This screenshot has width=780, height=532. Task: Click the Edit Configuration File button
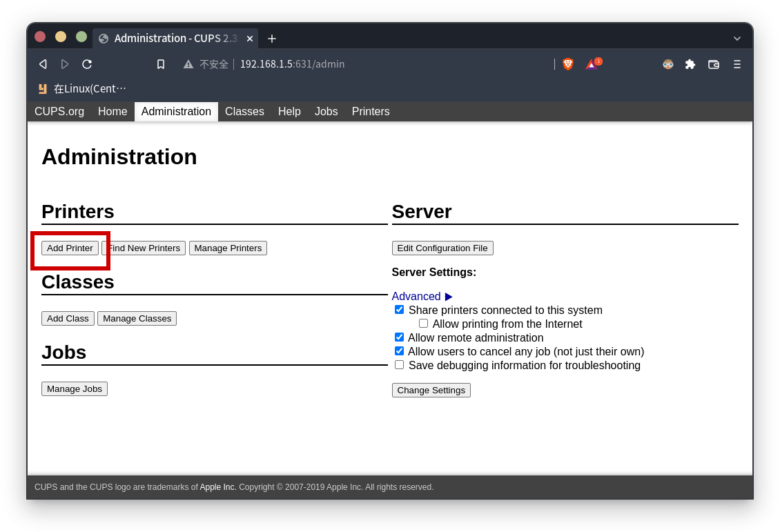point(442,248)
